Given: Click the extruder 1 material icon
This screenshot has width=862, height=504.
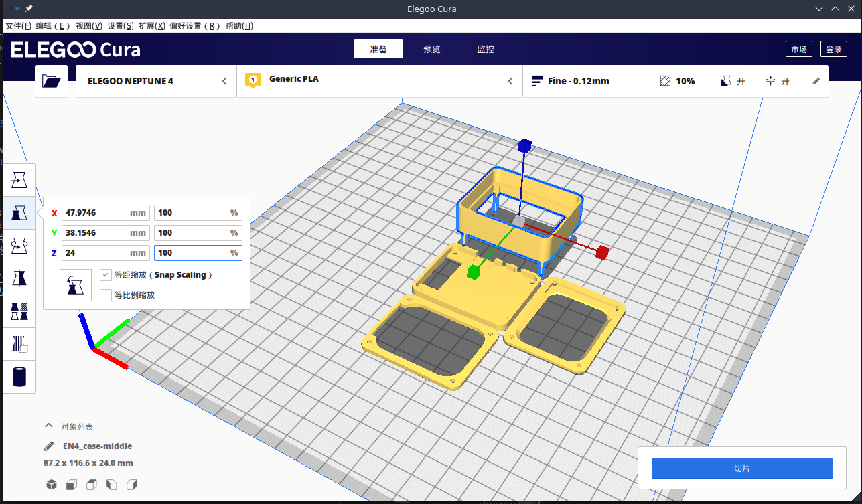Looking at the screenshot, I should click(x=253, y=81).
